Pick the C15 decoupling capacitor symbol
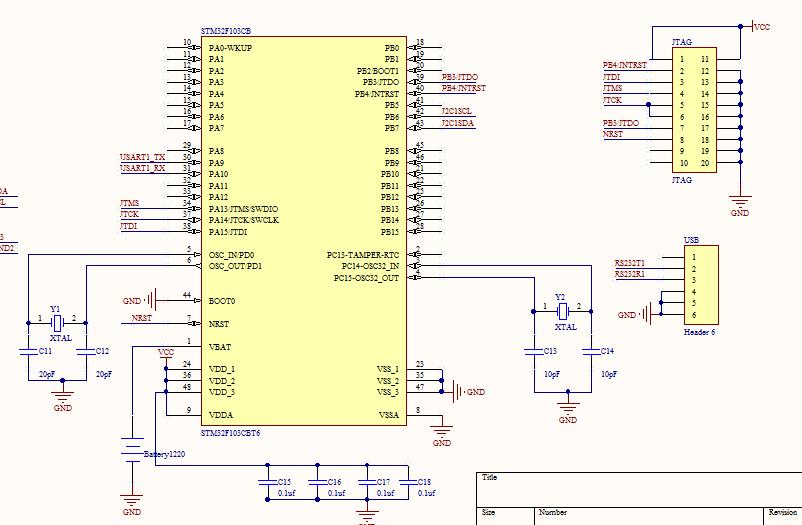This screenshot has width=802, height=525. coord(268,482)
